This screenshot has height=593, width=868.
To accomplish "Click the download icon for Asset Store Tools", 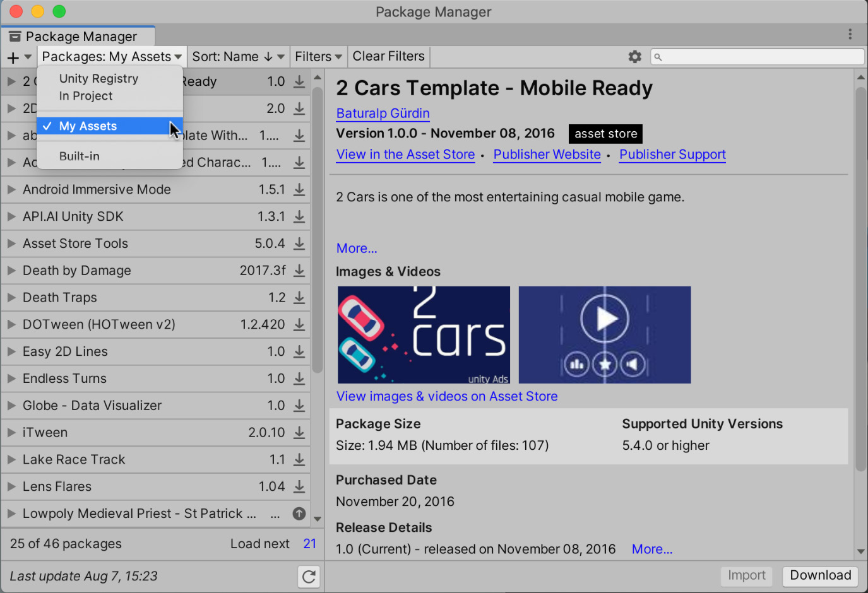I will pyautogui.click(x=299, y=244).
